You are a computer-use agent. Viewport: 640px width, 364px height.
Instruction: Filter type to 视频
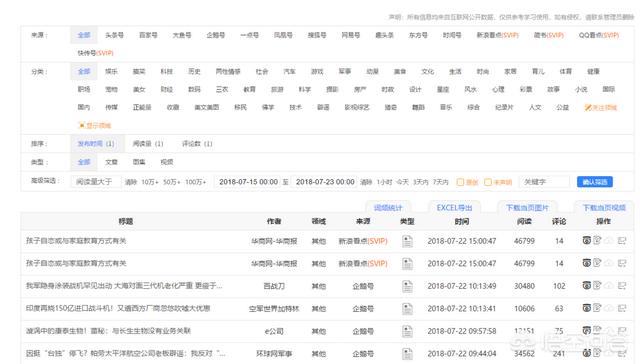pos(167,162)
